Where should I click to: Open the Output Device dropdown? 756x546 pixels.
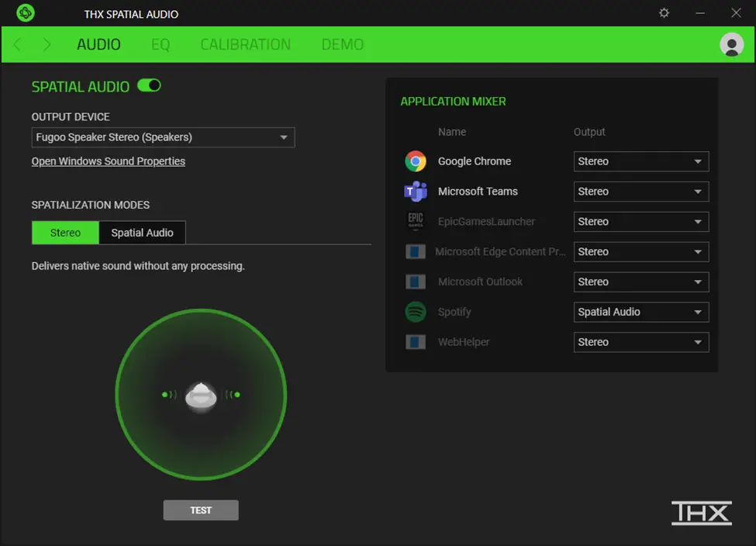tap(163, 137)
